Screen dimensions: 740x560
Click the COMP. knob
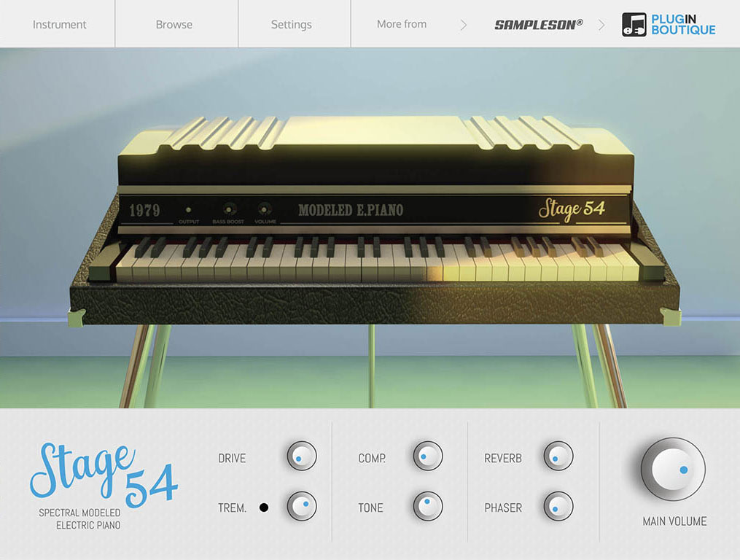click(427, 456)
